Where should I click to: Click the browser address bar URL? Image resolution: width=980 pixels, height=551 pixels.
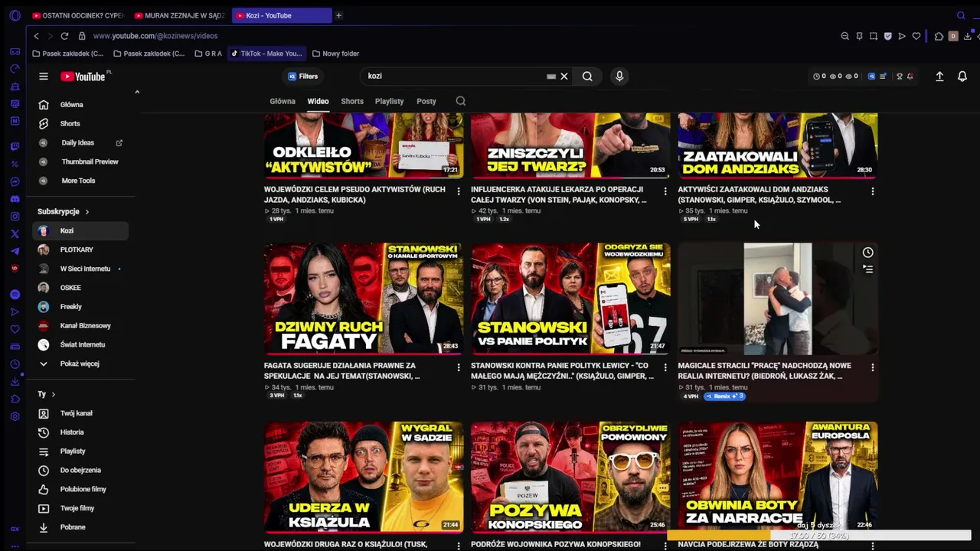point(155,36)
